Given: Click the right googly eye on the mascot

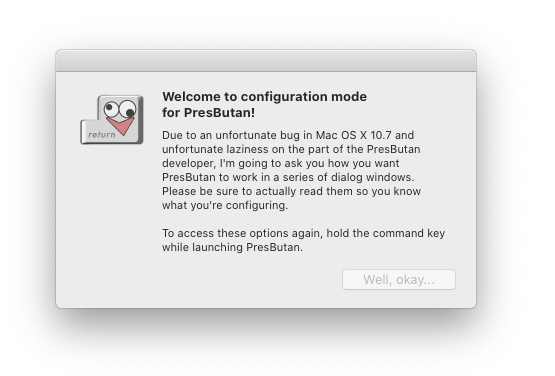Looking at the screenshot, I should click(x=128, y=109).
